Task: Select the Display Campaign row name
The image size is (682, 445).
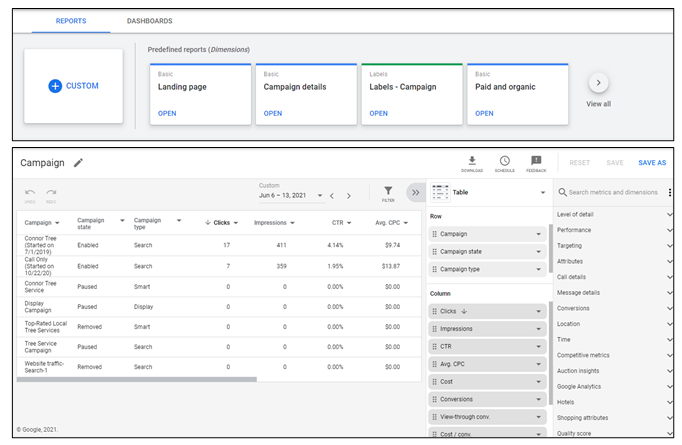Action: (x=38, y=307)
